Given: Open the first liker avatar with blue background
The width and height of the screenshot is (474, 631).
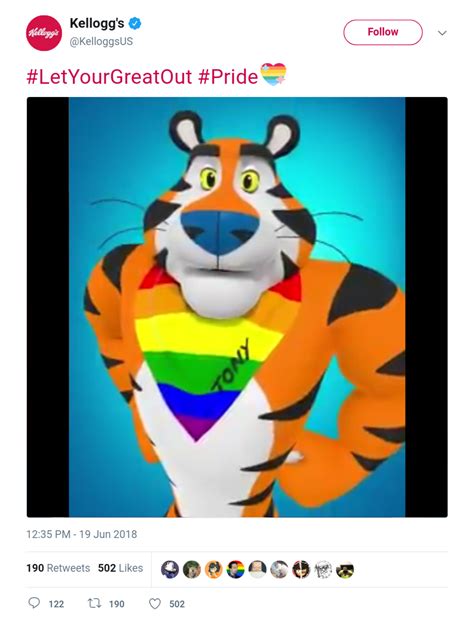Looking at the screenshot, I should (170, 569).
